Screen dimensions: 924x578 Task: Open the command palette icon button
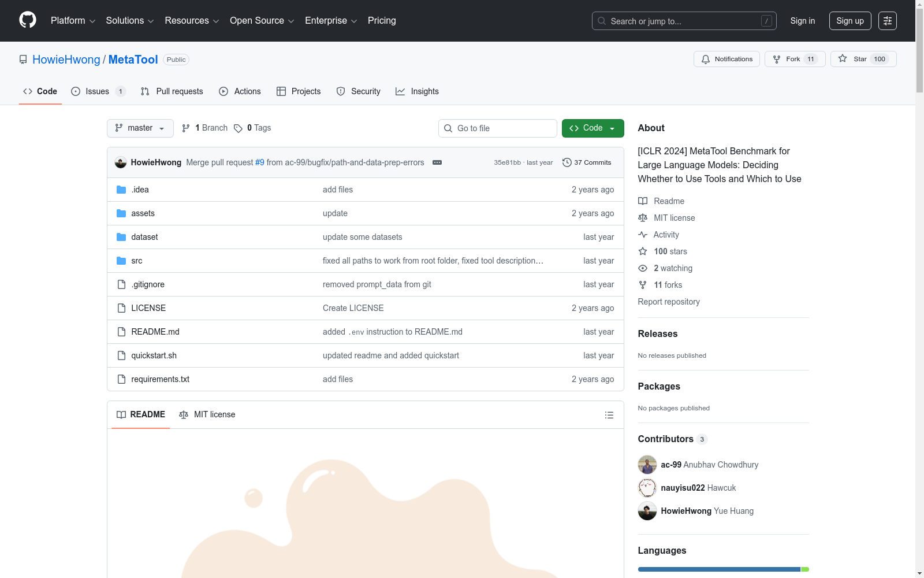[x=888, y=21]
